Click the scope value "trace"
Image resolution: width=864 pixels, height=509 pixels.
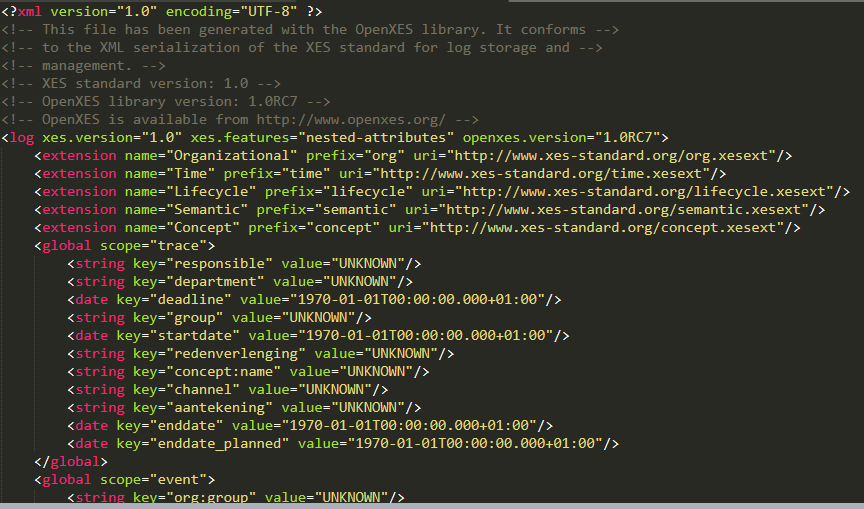[178, 245]
